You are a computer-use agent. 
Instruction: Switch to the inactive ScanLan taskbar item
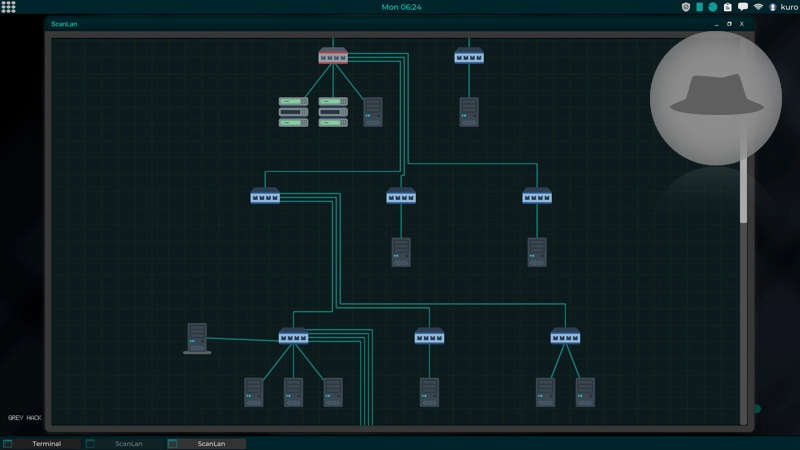(x=124, y=443)
